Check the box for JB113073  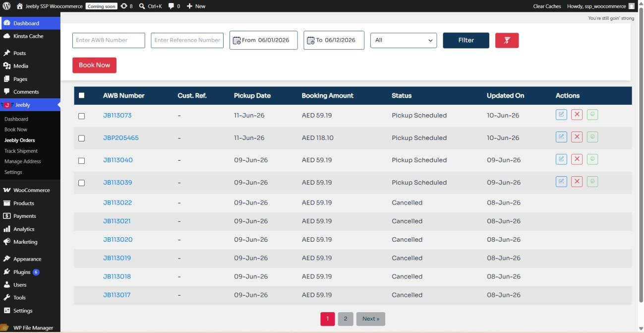click(82, 116)
